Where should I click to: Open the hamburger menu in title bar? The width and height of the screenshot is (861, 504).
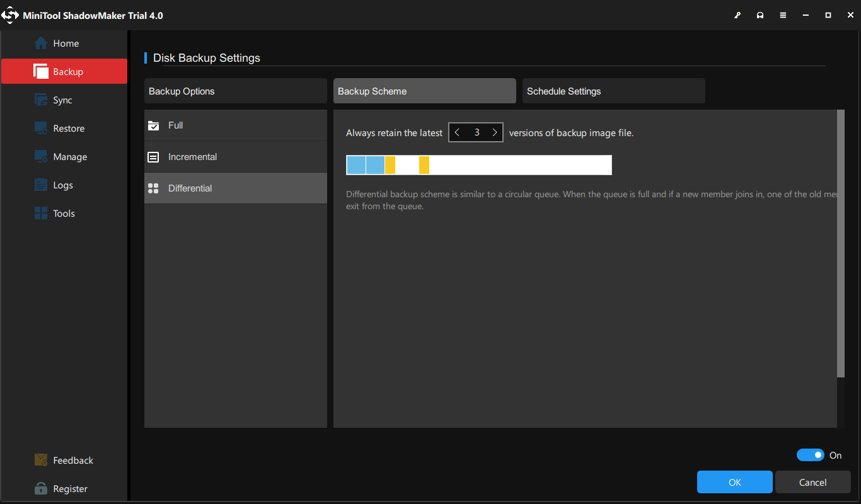tap(783, 15)
